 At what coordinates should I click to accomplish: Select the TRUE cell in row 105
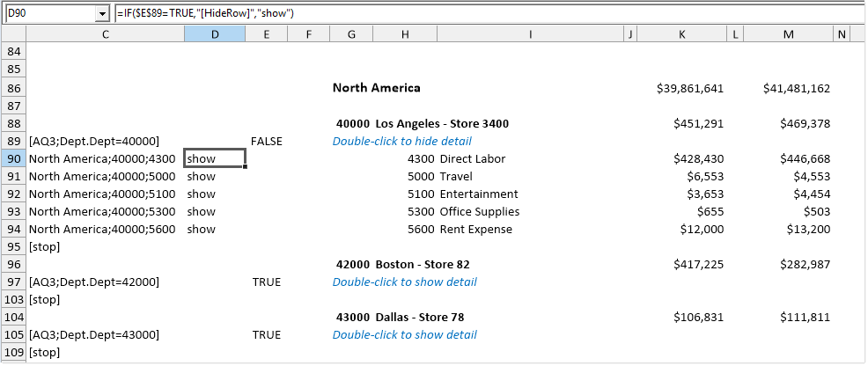point(266,335)
